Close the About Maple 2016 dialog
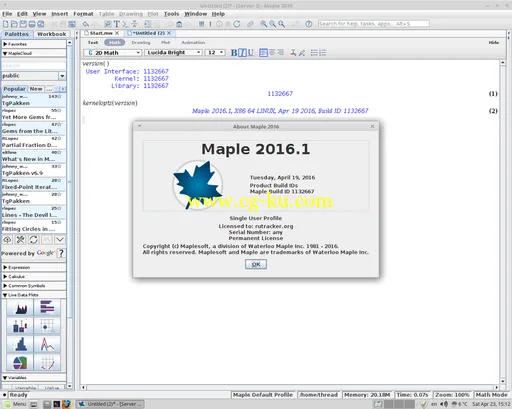The image size is (512, 409). pos(372,126)
